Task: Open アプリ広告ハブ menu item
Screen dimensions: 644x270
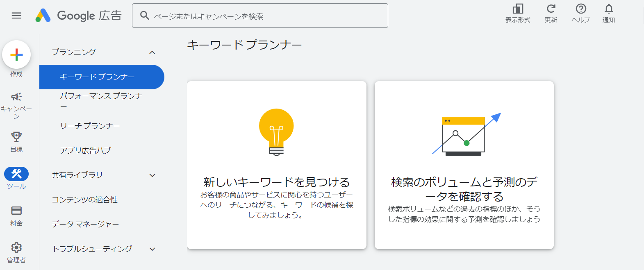Action: (x=102, y=150)
